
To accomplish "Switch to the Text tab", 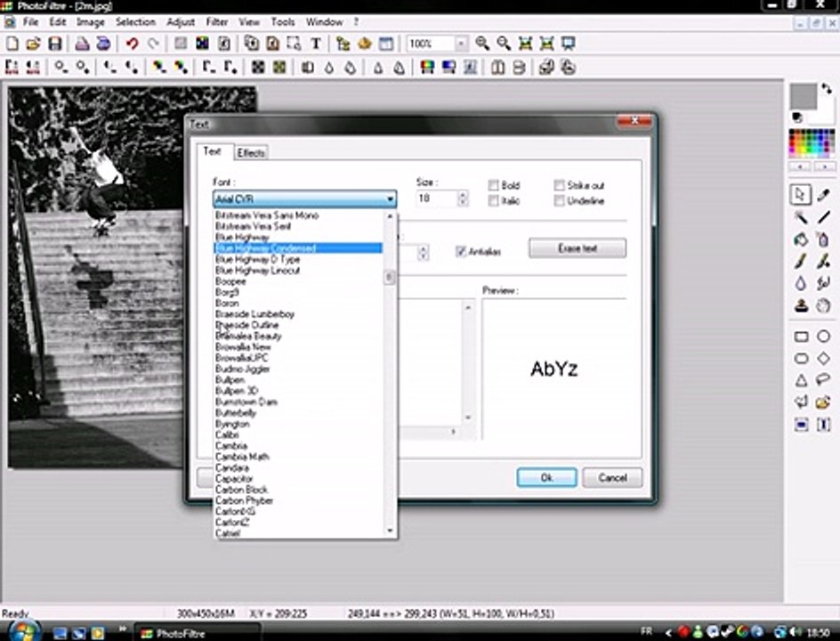I will coord(212,151).
